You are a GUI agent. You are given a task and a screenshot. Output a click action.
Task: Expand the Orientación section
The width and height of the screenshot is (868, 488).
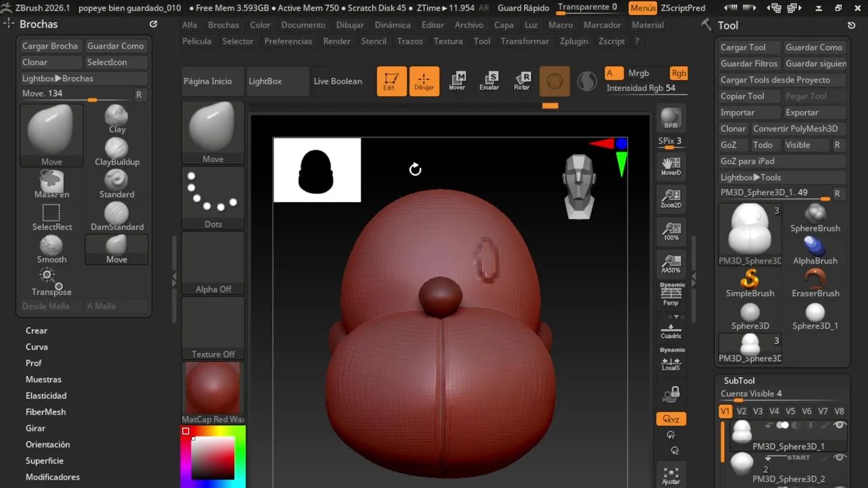coord(47,445)
